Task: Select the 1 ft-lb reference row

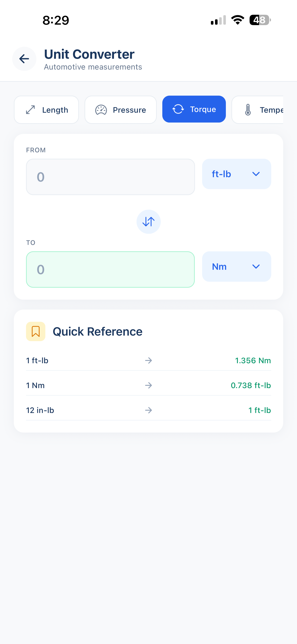Action: (148, 360)
